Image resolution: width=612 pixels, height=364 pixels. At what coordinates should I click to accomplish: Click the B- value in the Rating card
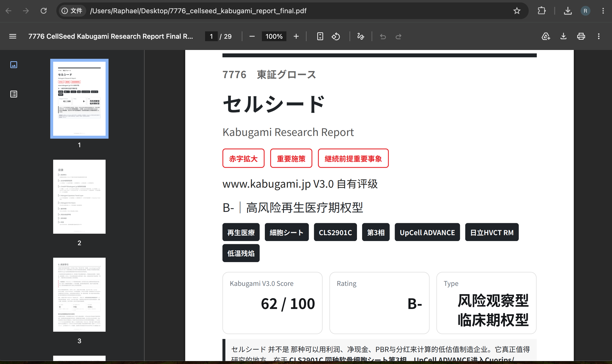415,304
